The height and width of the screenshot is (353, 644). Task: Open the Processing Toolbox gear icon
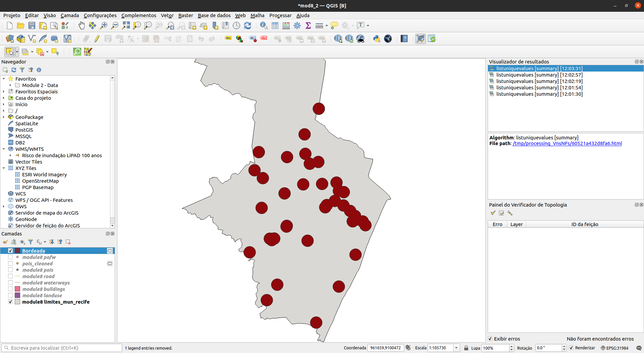(297, 26)
